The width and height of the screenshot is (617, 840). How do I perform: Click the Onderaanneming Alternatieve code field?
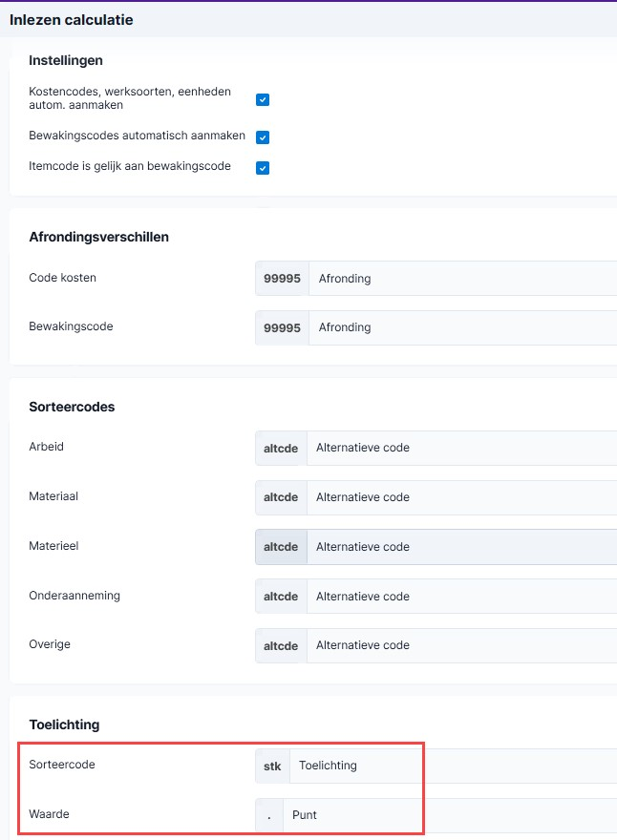pos(436,597)
